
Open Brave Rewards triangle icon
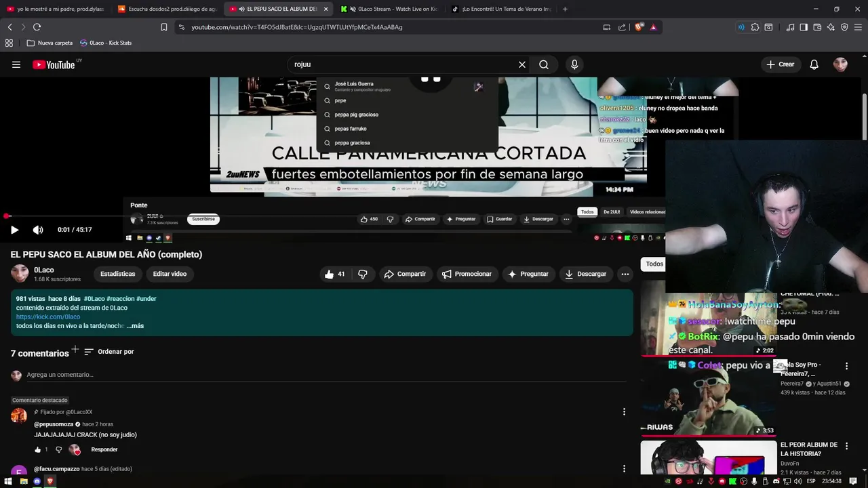tap(653, 27)
